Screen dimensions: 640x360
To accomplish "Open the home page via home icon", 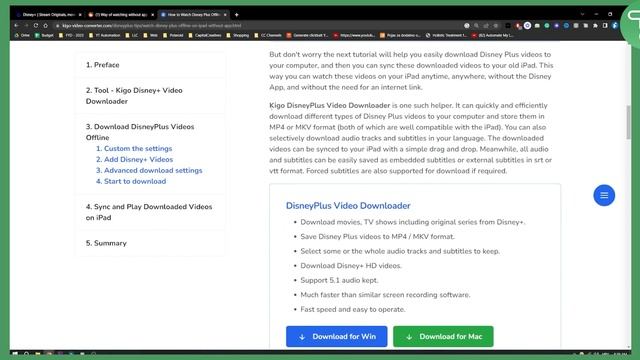I will [45, 25].
